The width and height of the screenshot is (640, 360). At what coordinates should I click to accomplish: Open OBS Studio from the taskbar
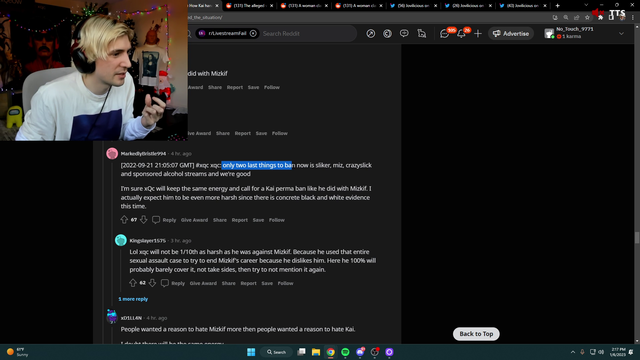tap(375, 352)
